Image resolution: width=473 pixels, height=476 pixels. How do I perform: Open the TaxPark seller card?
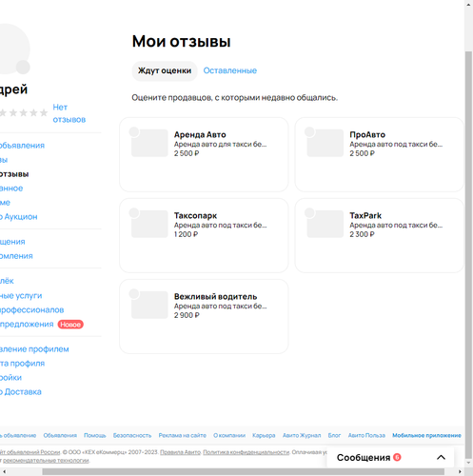[380, 235]
